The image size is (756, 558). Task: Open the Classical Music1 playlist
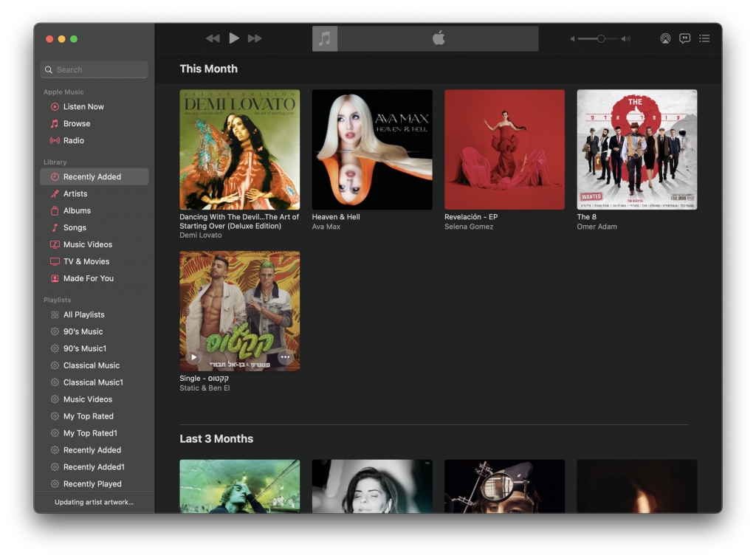coord(94,382)
